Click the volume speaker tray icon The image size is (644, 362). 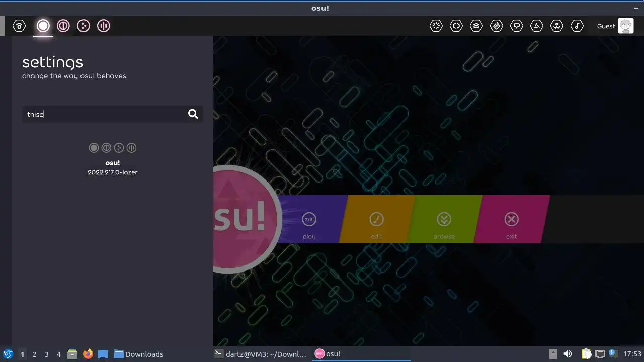pos(568,354)
